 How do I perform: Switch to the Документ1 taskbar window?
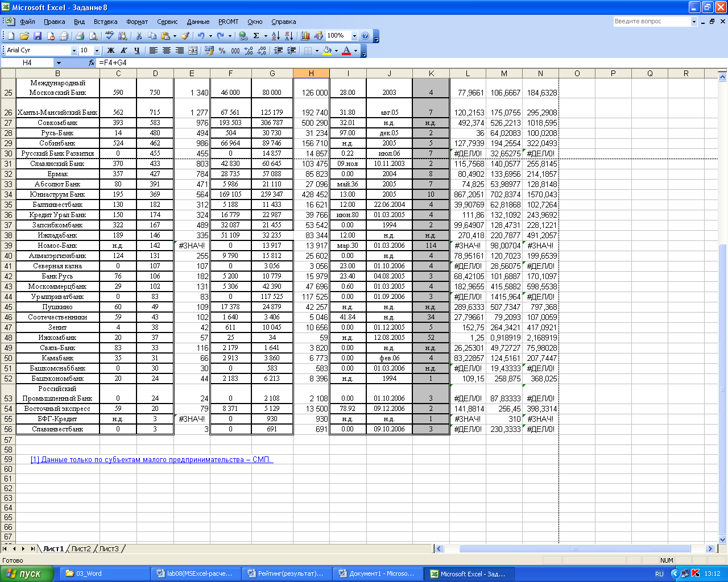click(378, 573)
